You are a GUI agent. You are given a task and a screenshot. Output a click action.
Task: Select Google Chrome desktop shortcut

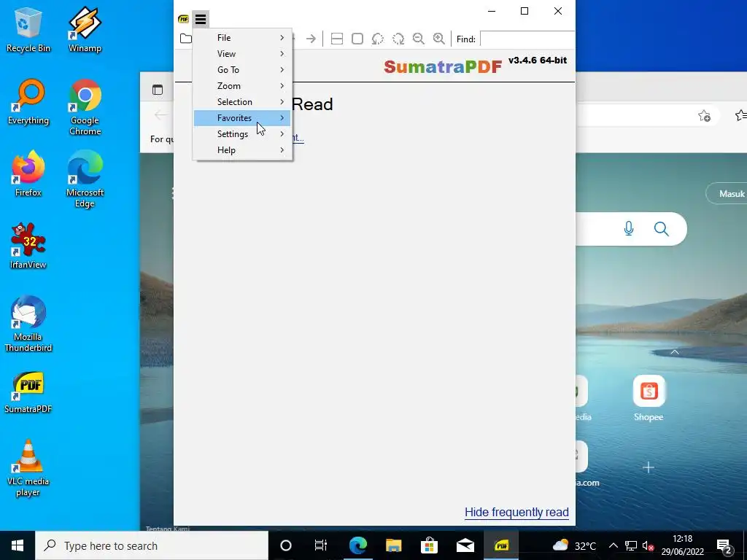coord(85,107)
